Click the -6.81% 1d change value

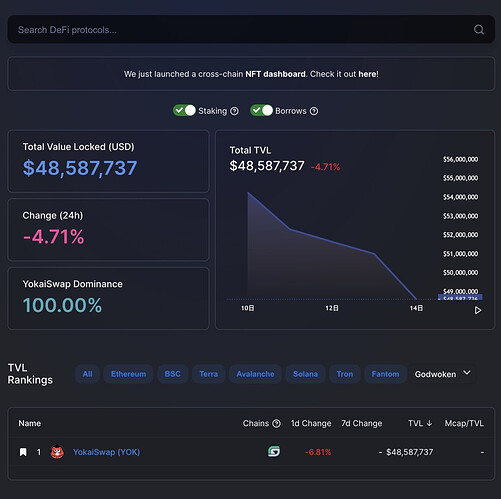[x=318, y=452]
